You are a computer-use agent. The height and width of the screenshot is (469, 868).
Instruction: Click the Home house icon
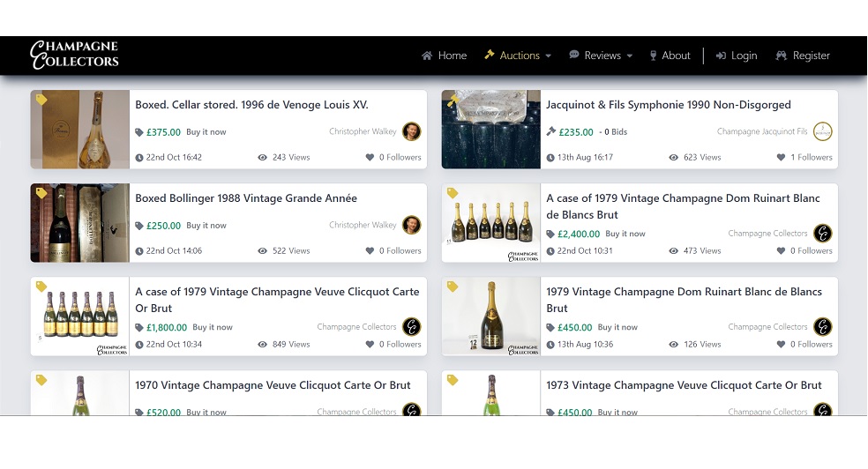tap(427, 56)
